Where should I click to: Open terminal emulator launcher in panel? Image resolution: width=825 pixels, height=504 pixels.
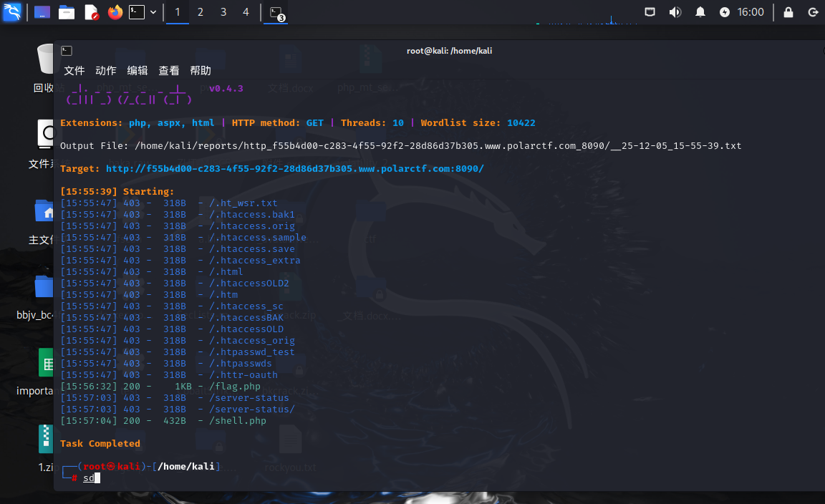coord(137,11)
